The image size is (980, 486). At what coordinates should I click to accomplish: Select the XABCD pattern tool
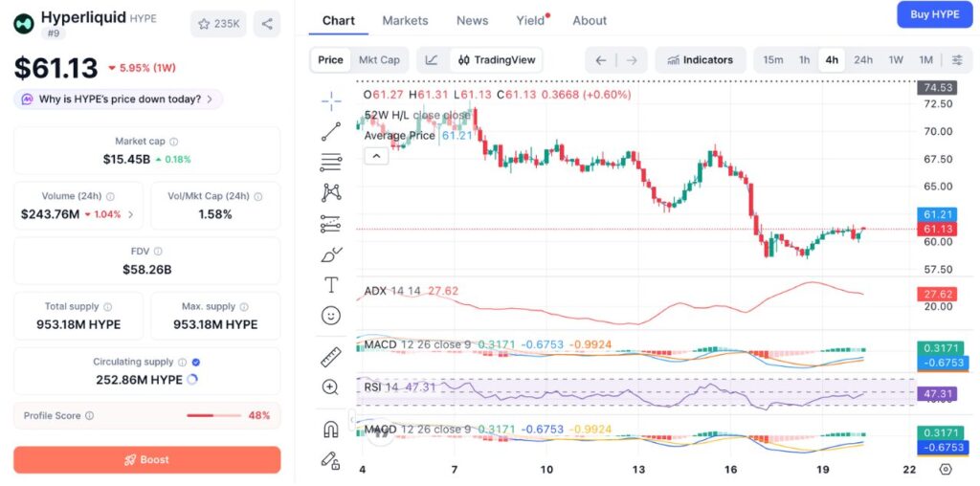331,192
